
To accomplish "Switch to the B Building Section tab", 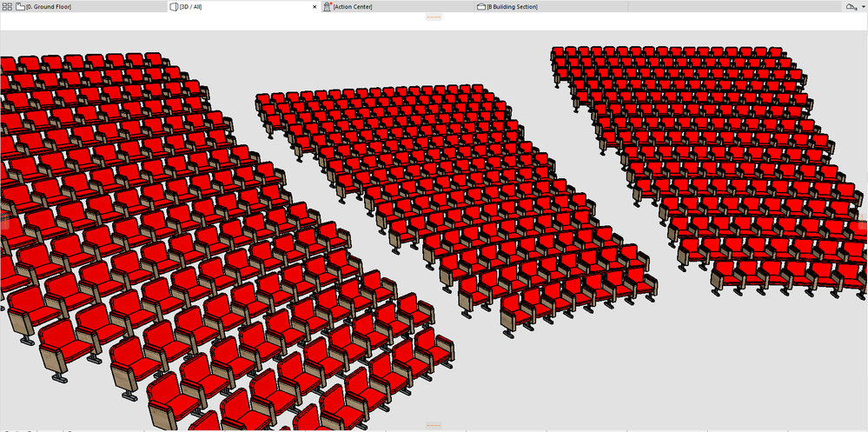I will click(x=551, y=7).
